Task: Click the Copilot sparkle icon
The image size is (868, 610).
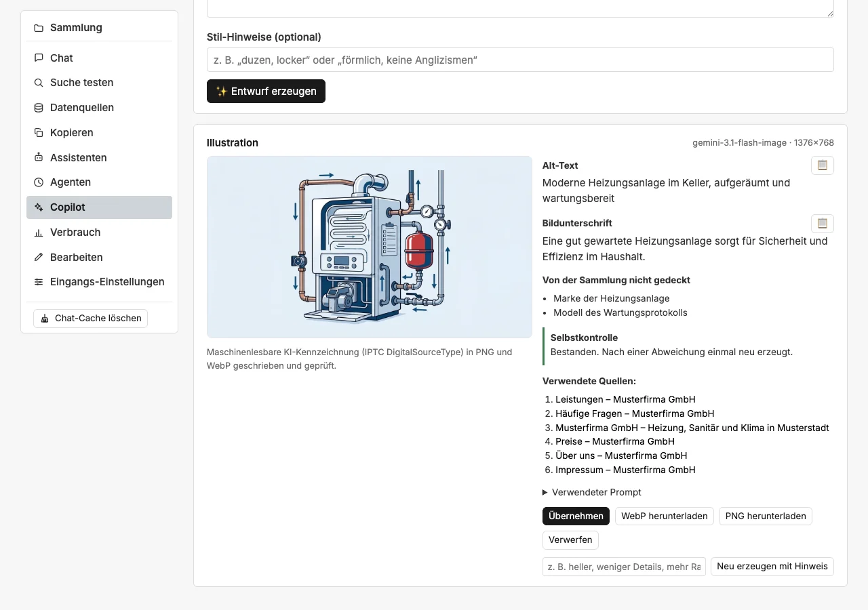Action: (39, 207)
